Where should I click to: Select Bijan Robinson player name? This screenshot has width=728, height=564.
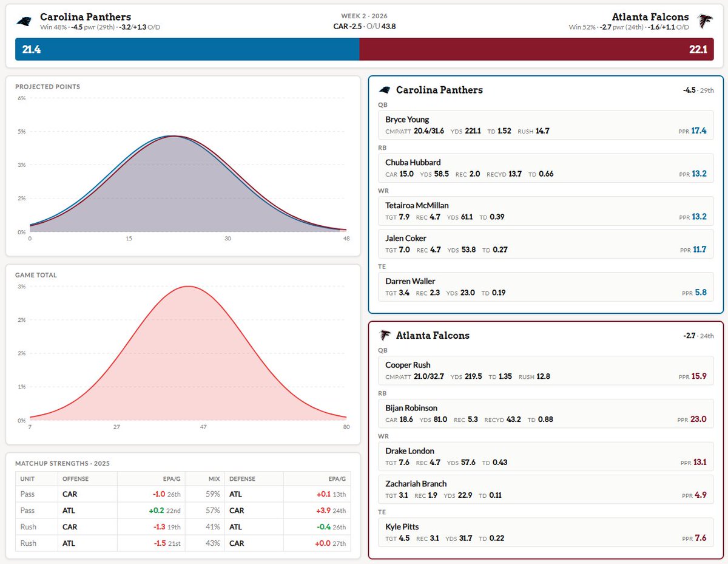tap(411, 408)
